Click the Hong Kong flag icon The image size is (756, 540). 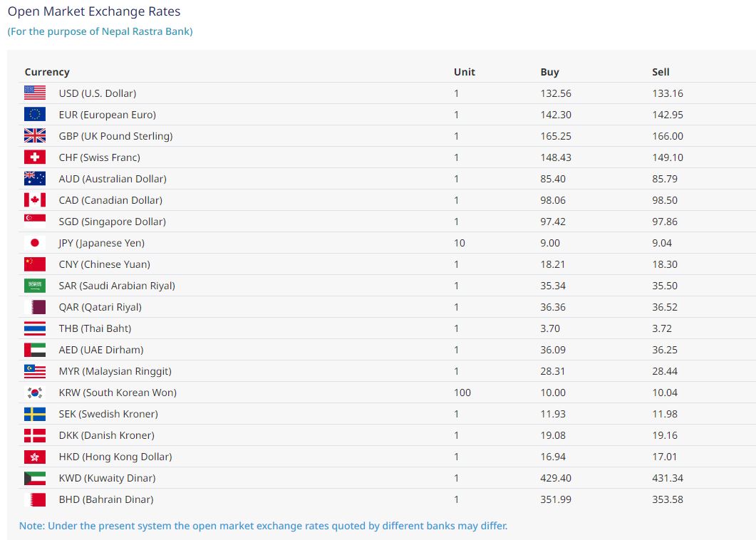click(35, 457)
